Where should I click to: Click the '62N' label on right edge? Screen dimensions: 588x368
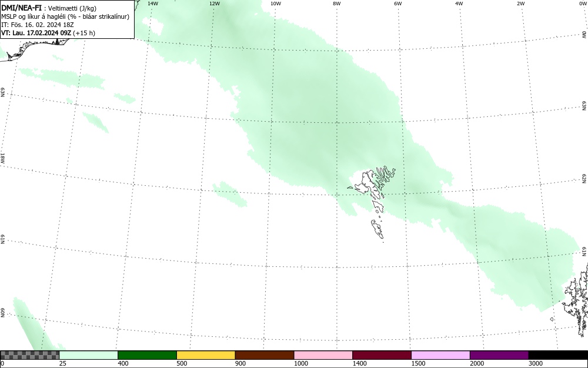[584, 179]
